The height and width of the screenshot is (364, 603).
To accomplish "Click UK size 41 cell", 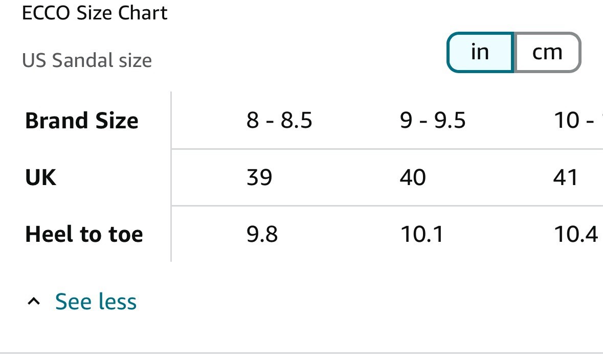I will [x=565, y=177].
